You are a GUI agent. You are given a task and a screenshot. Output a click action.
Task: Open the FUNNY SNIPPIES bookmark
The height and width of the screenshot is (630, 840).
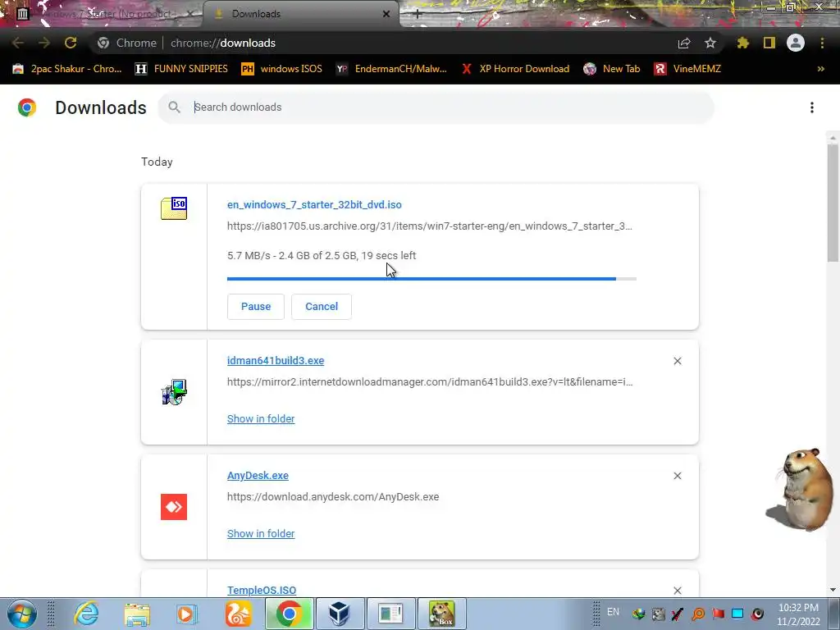pos(181,69)
